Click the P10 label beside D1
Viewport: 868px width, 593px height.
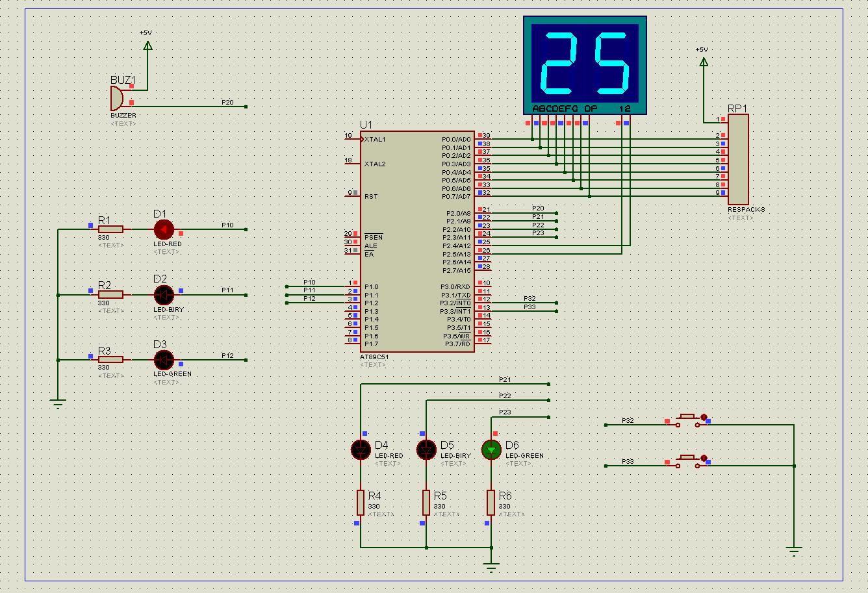(227, 225)
